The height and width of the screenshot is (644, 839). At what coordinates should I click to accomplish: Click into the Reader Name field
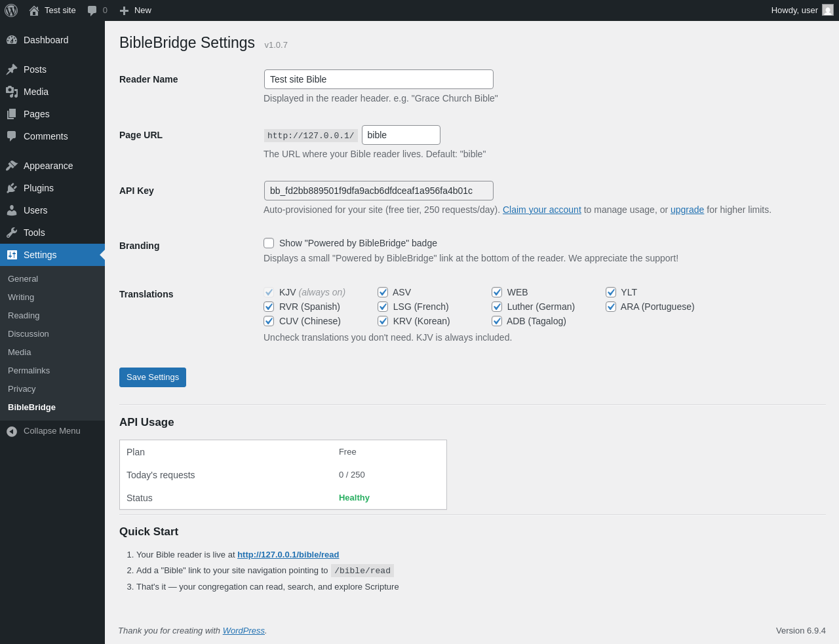tap(379, 79)
